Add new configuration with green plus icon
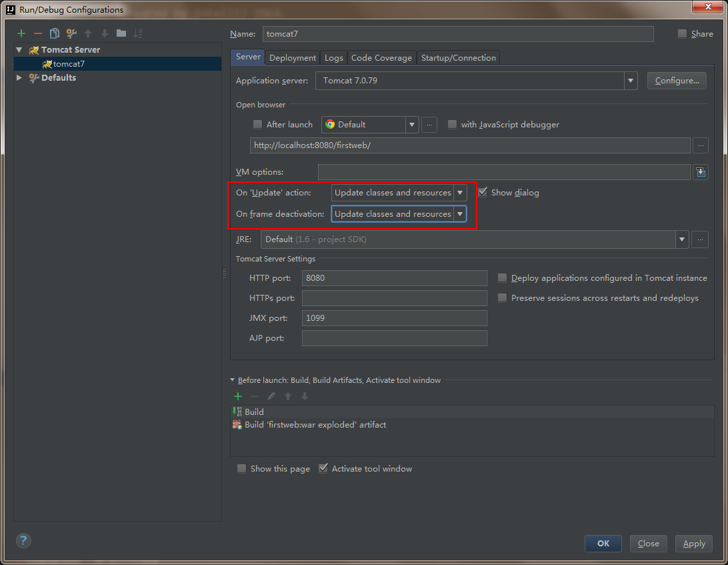This screenshot has width=728, height=565. 21,33
